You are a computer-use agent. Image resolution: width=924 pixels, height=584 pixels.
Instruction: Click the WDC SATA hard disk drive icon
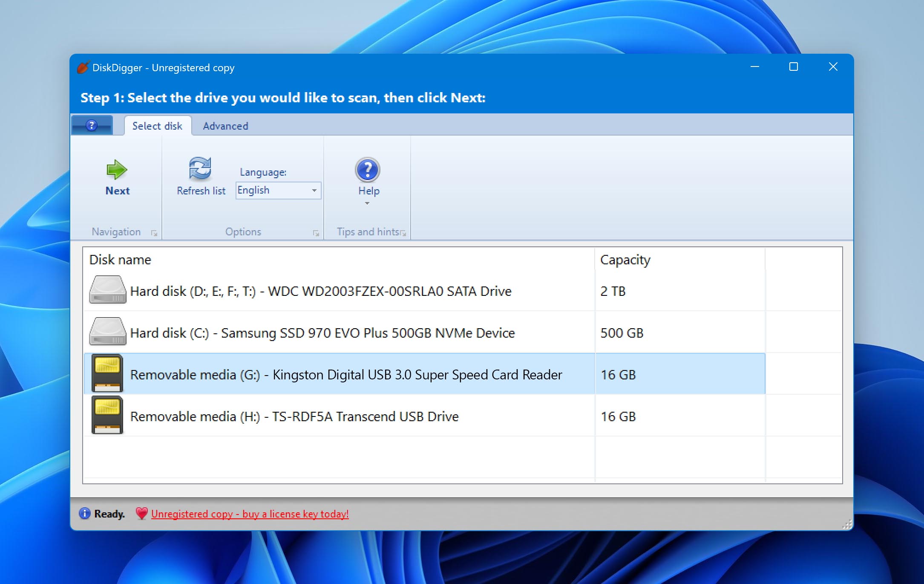(107, 290)
